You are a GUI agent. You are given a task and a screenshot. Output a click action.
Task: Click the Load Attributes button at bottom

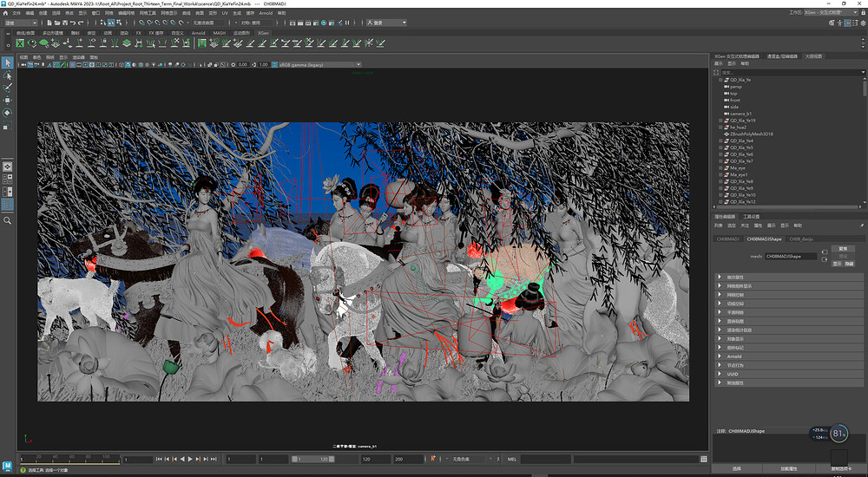click(788, 468)
